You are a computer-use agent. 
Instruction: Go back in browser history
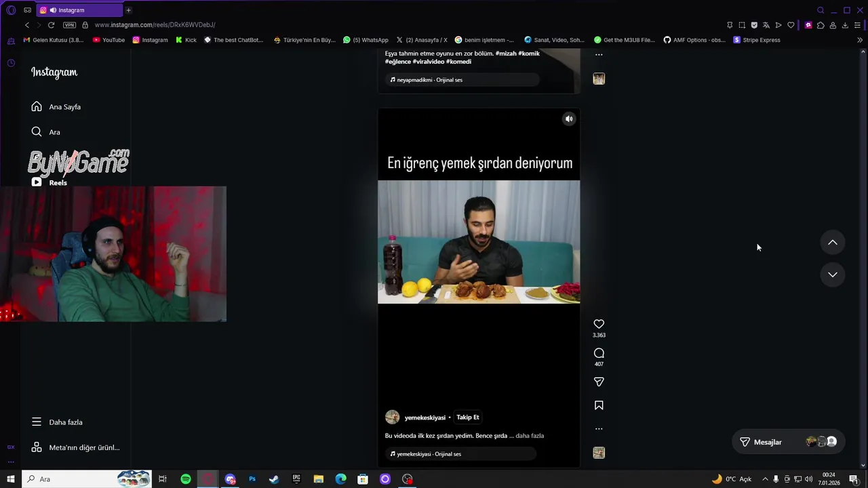click(27, 25)
